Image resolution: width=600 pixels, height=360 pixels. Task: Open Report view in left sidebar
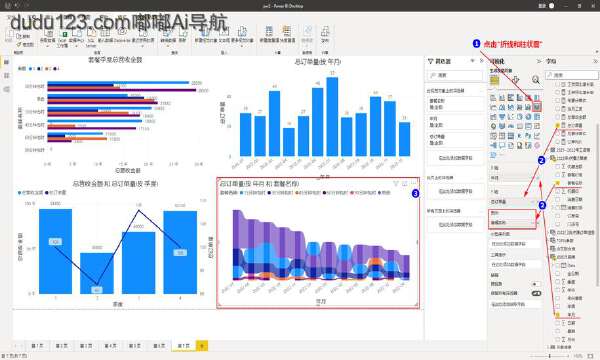point(6,62)
